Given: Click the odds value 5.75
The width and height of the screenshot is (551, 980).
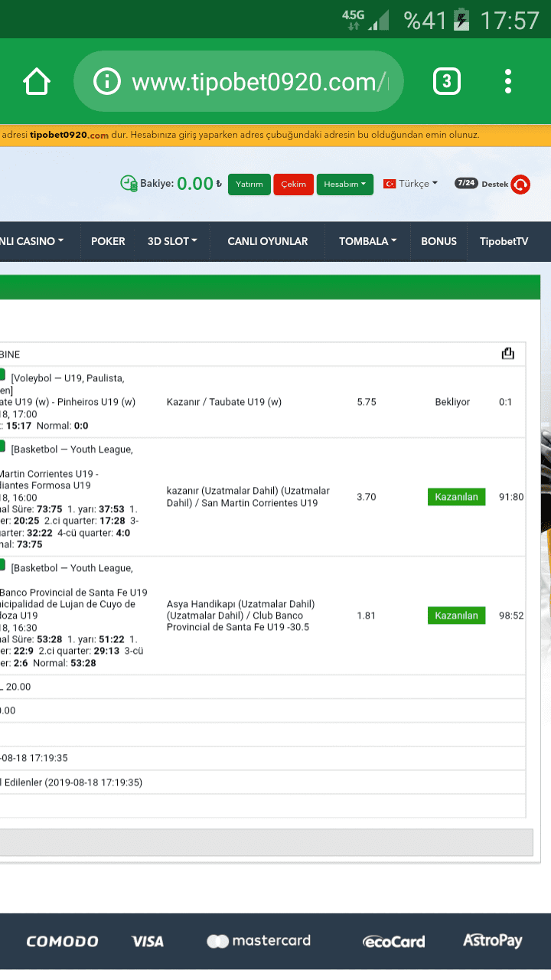Looking at the screenshot, I should click(367, 402).
